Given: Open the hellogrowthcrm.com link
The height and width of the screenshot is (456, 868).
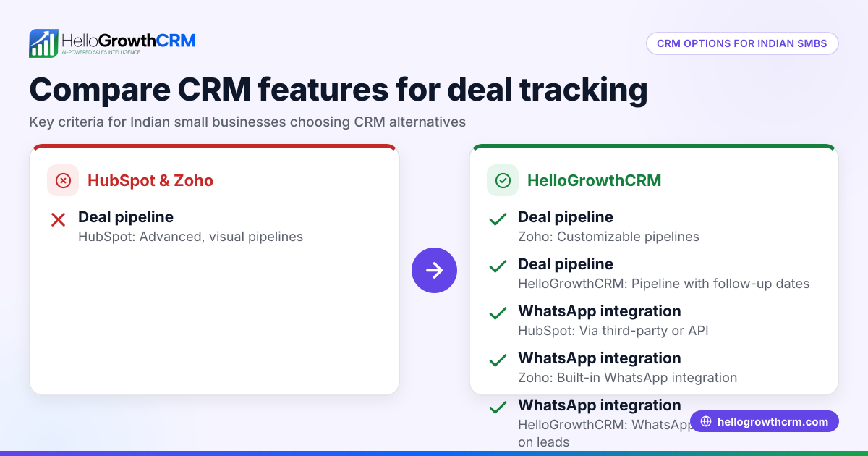Looking at the screenshot, I should [765, 421].
